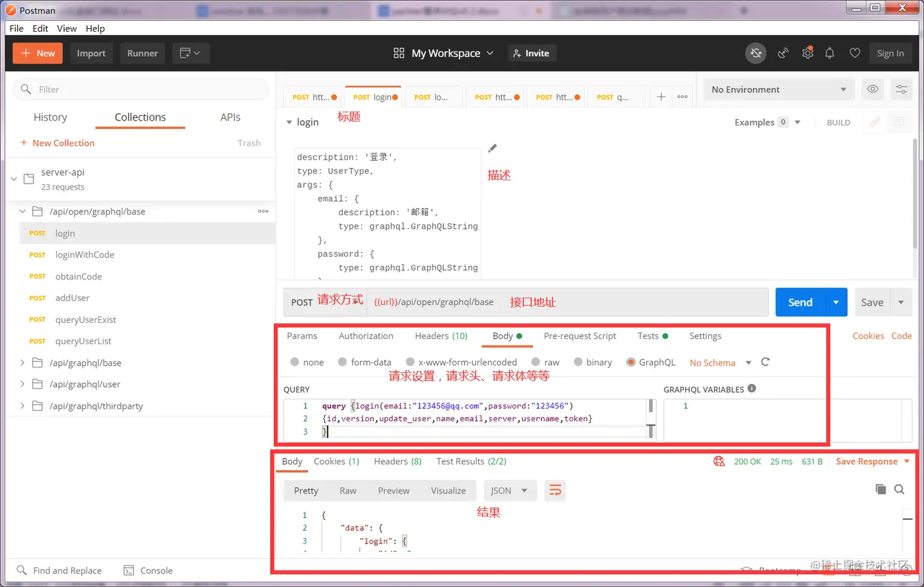Copy the response body to clipboard
Image resolution: width=924 pixels, height=587 pixels.
[x=881, y=489]
